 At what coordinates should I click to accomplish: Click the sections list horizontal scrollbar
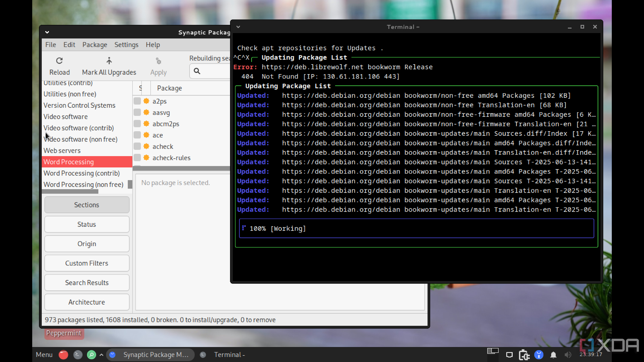coord(70,192)
